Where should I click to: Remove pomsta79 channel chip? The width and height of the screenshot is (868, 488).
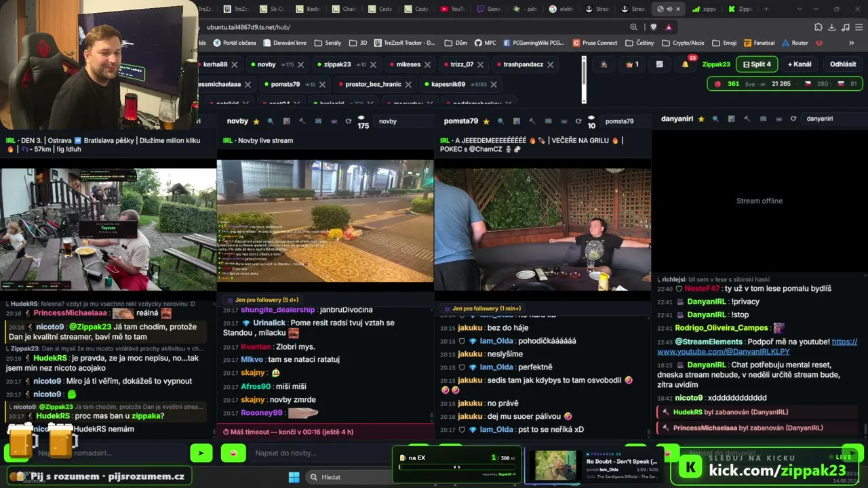322,85
